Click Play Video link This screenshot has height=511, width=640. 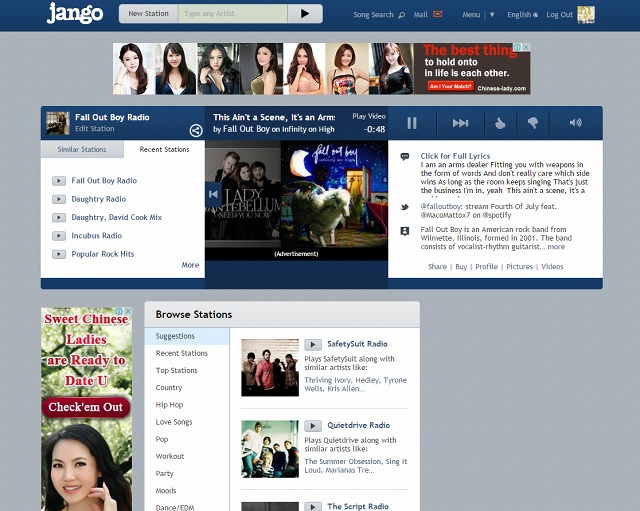tap(369, 116)
